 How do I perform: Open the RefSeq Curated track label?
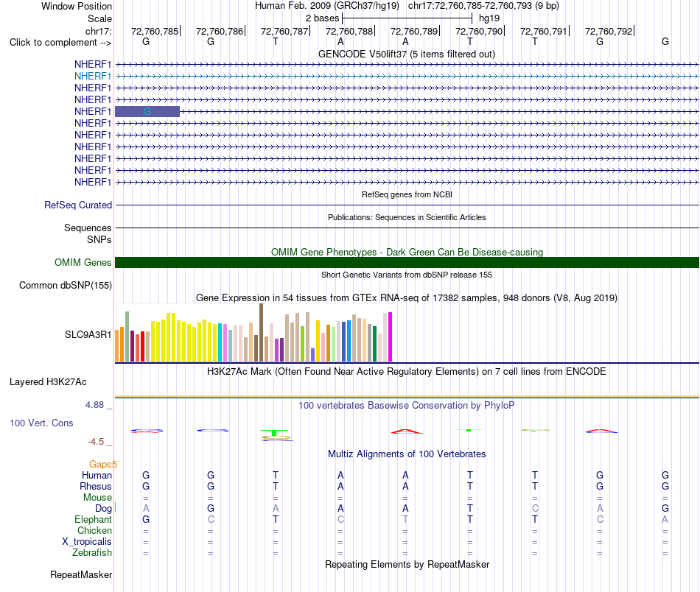(x=78, y=205)
